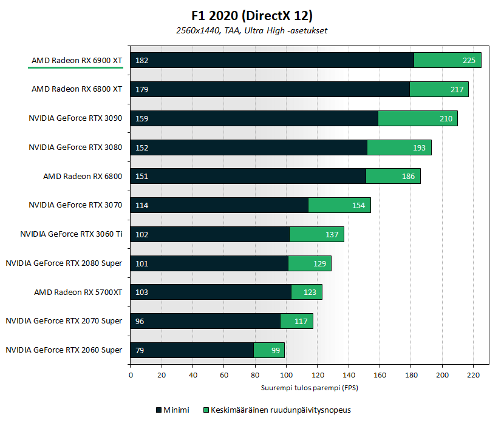The width and height of the screenshot is (504, 423).
Task: Click the RTX 3090 minimum value 159
Action: tap(141, 118)
